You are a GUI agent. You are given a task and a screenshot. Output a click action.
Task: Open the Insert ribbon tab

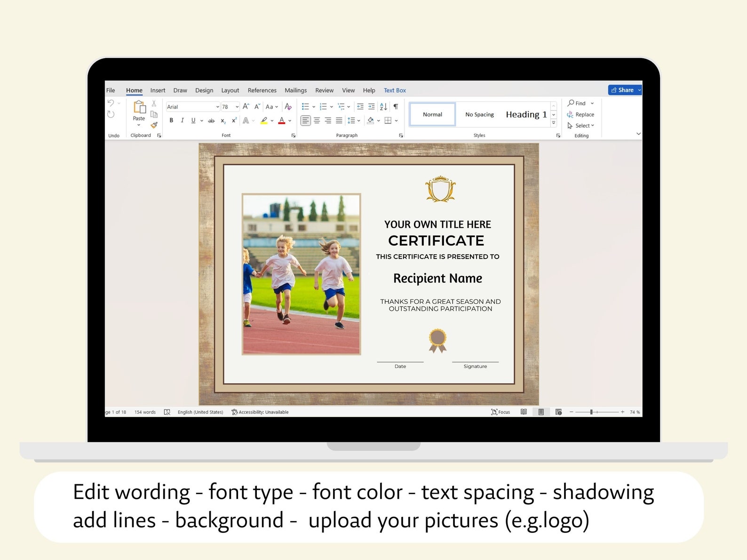coord(158,90)
